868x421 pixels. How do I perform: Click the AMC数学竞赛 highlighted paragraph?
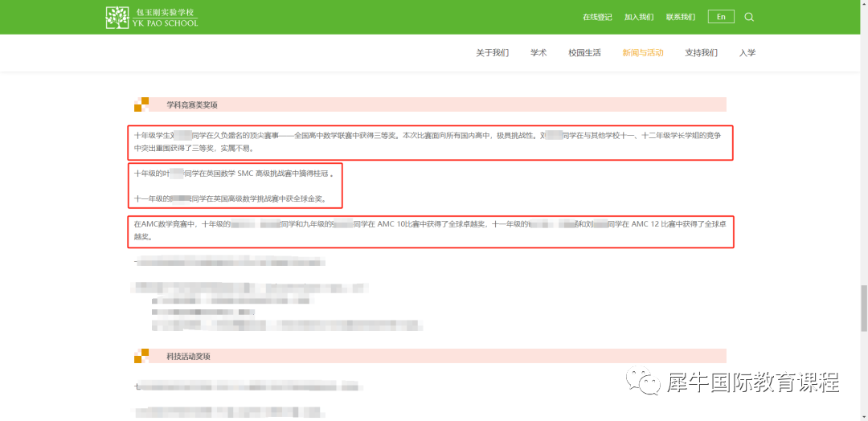pyautogui.click(x=431, y=232)
